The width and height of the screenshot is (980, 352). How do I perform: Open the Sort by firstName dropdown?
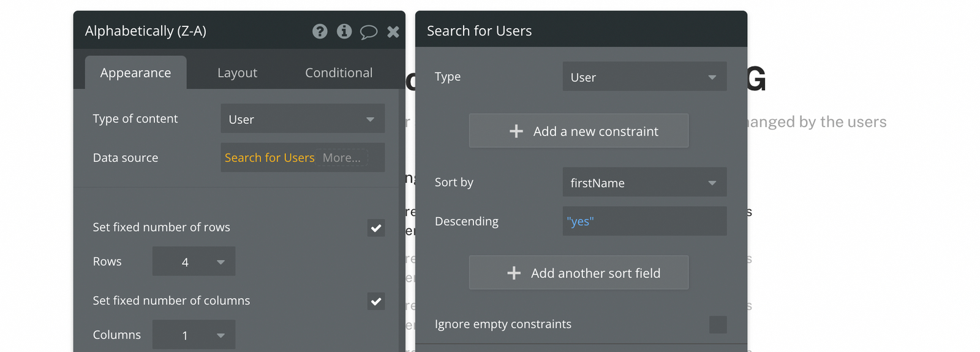coord(644,183)
